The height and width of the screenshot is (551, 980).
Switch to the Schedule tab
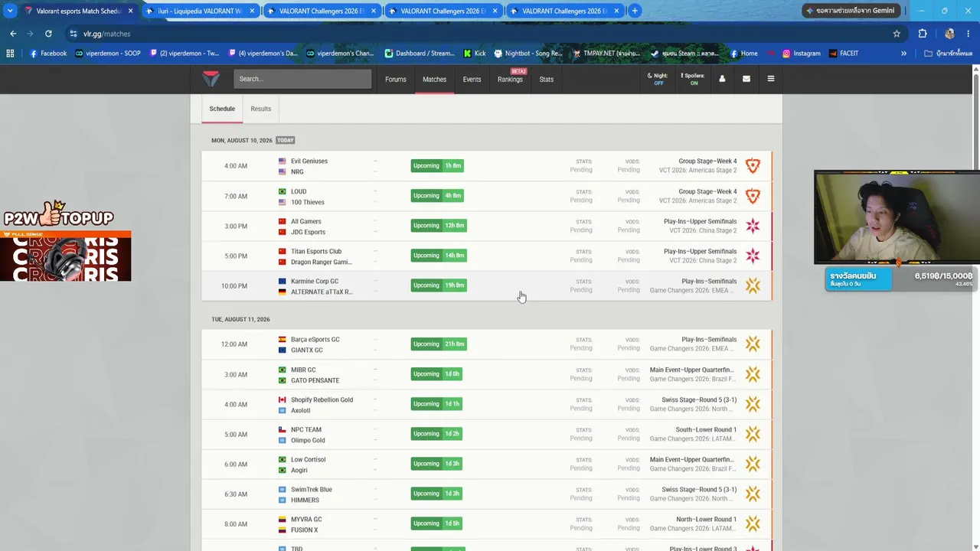click(222, 109)
